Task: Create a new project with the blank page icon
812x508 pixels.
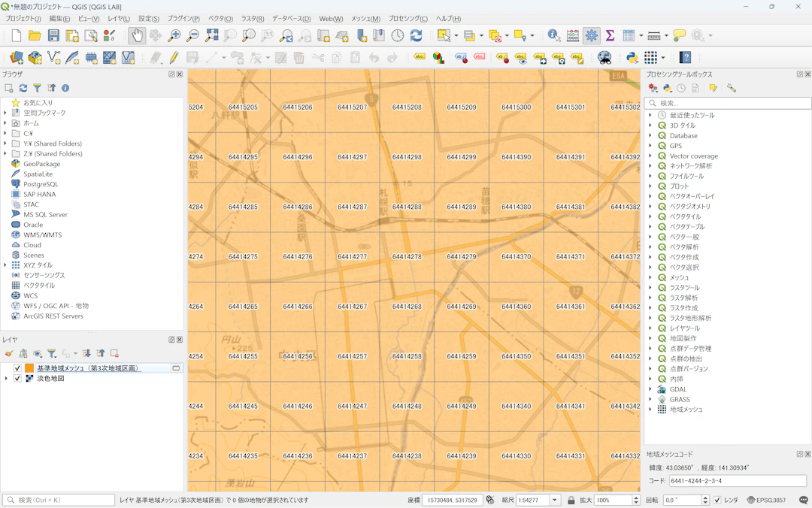Action: [x=17, y=36]
